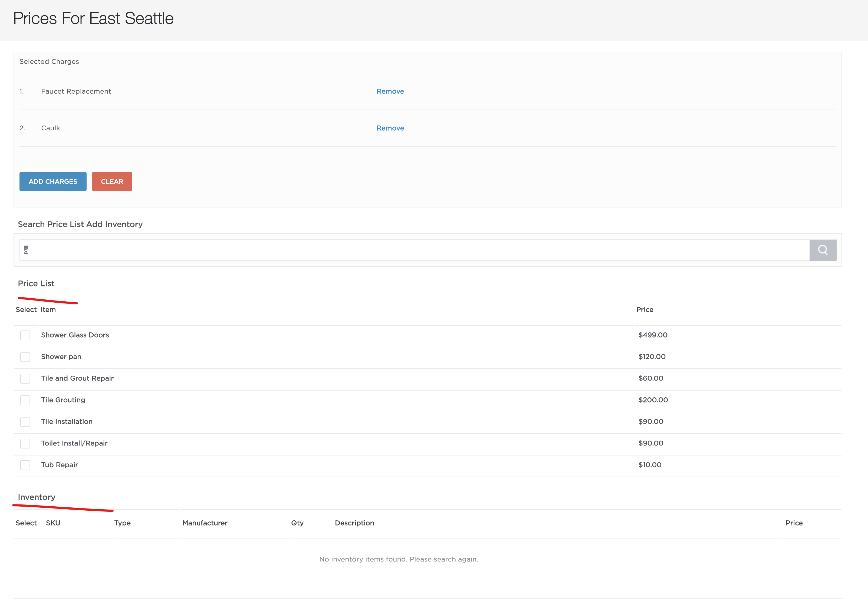868x601 pixels.
Task: Remove the Caulk charge
Action: click(390, 128)
